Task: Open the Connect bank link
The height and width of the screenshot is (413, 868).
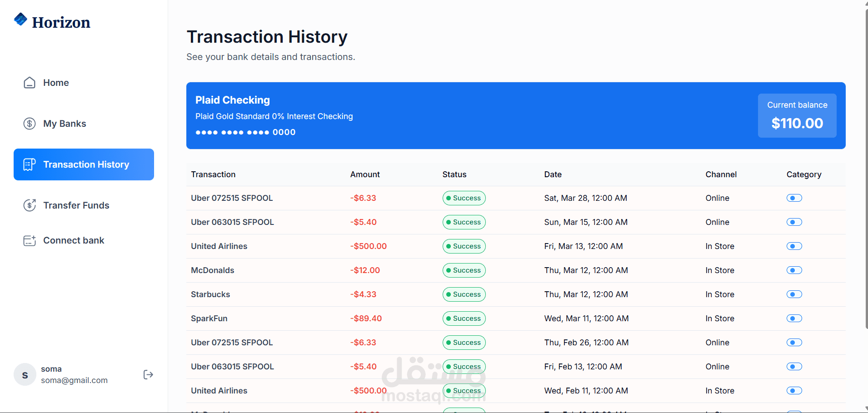Action: click(74, 240)
